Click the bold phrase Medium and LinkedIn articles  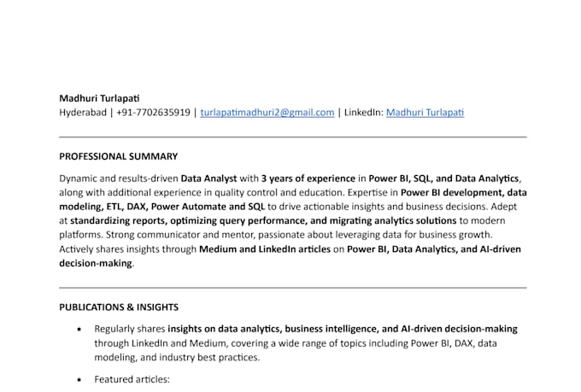coord(264,249)
